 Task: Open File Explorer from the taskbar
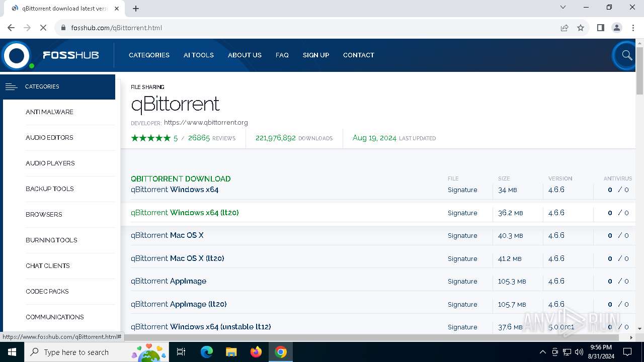(231, 352)
